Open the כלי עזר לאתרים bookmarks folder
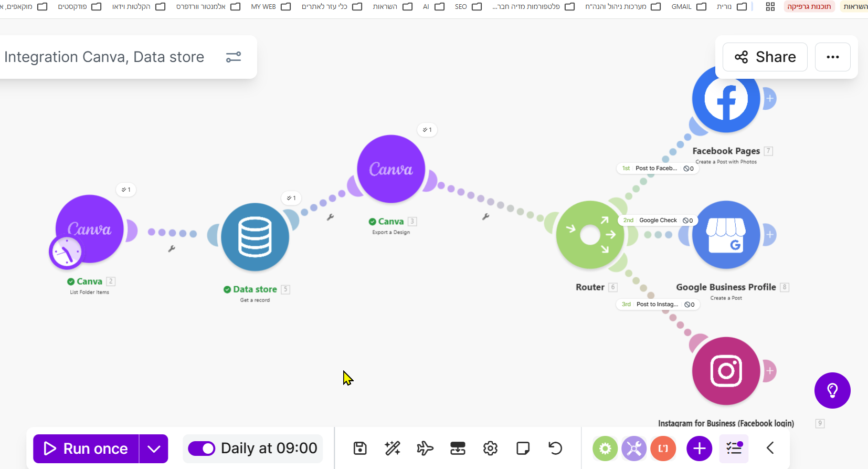The height and width of the screenshot is (469, 868). (x=332, y=7)
